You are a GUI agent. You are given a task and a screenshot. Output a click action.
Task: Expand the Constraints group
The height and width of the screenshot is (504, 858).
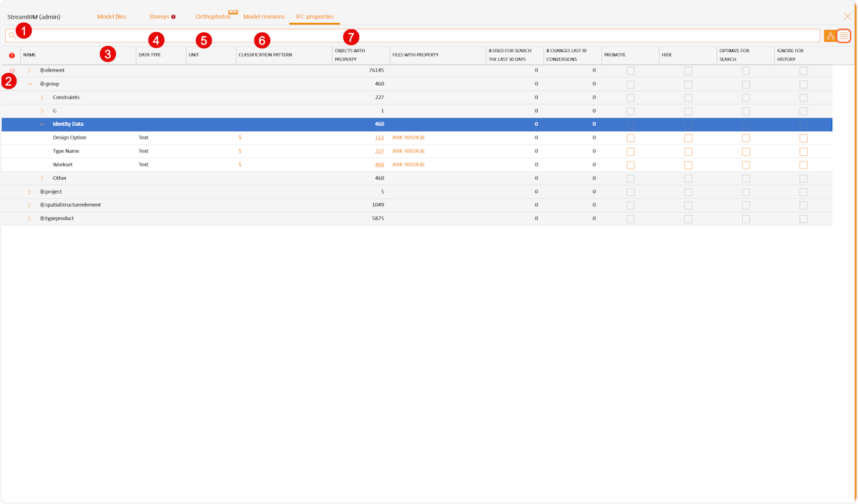[x=42, y=97]
